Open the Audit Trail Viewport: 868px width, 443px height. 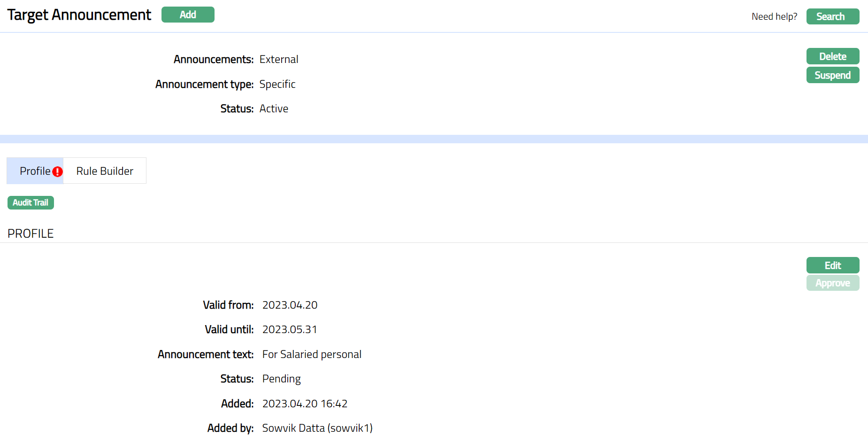(x=31, y=202)
